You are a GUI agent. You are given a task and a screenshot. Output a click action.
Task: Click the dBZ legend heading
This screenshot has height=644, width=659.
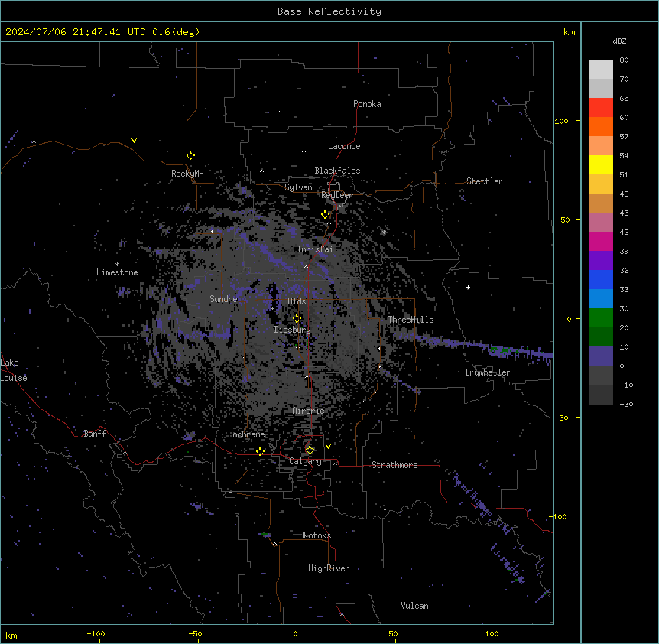[619, 41]
